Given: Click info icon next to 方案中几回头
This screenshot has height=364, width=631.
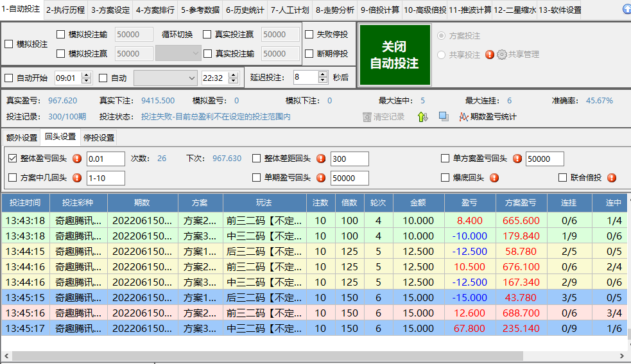Looking at the screenshot, I should pyautogui.click(x=77, y=178).
